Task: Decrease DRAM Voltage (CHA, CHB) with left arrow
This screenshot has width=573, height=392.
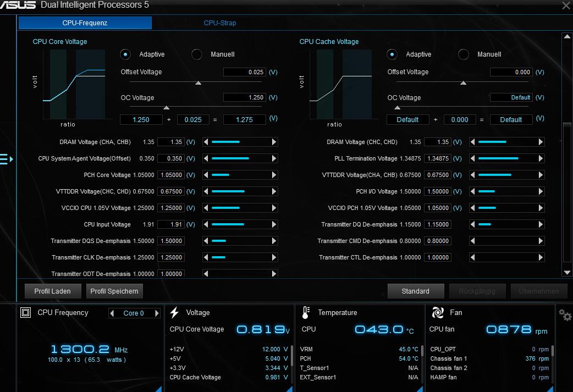Action: [206, 142]
